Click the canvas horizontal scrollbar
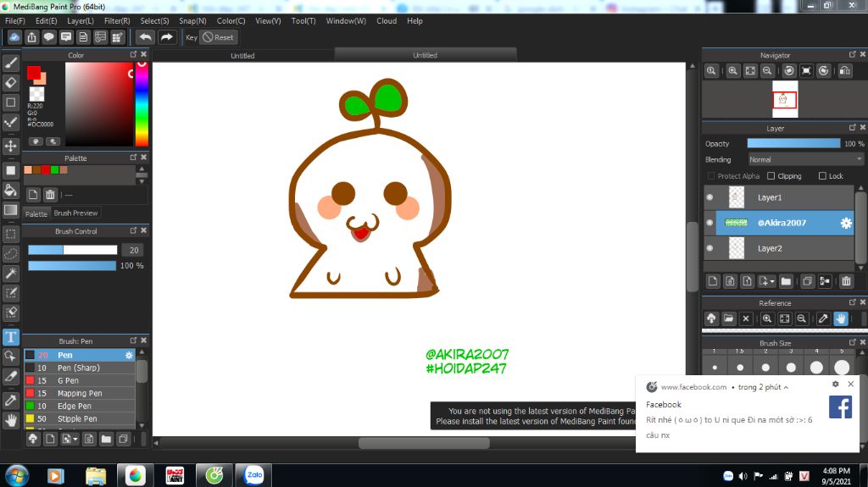868x487 pixels. 424,443
